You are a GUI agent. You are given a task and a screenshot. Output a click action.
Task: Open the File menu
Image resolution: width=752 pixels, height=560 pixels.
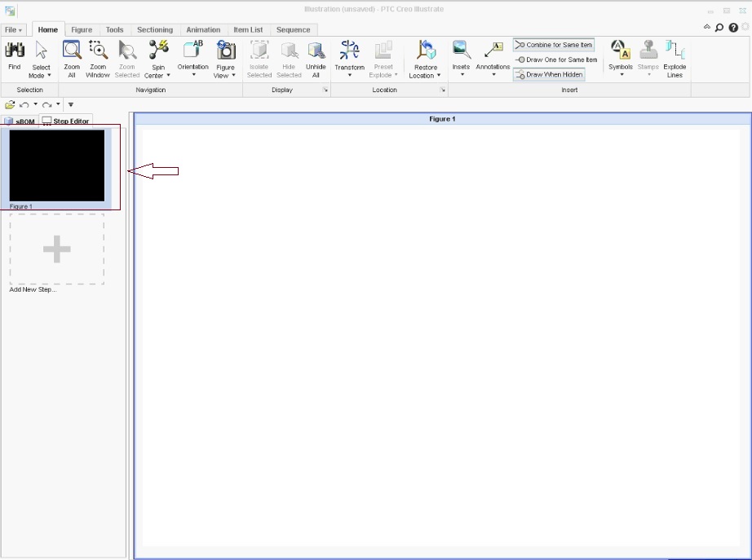11,29
